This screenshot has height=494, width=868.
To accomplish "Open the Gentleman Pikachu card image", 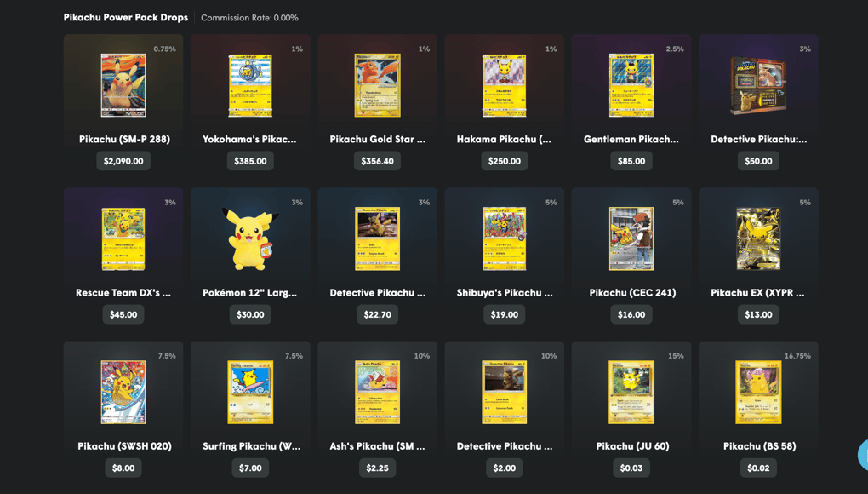I will [631, 85].
